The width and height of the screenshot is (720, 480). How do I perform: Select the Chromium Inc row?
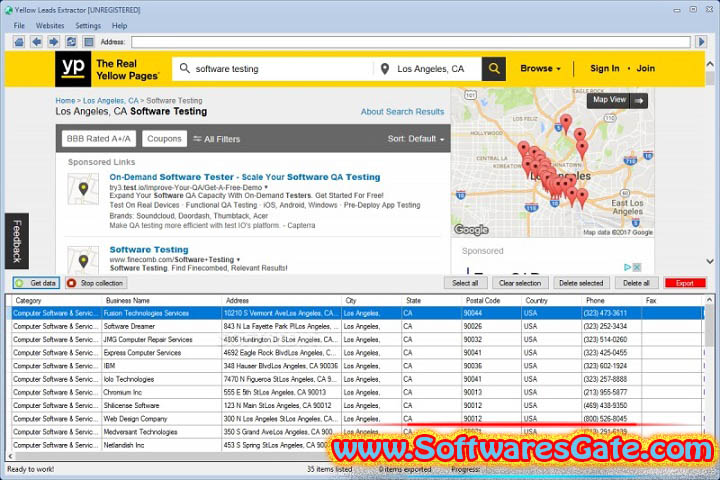point(357,392)
